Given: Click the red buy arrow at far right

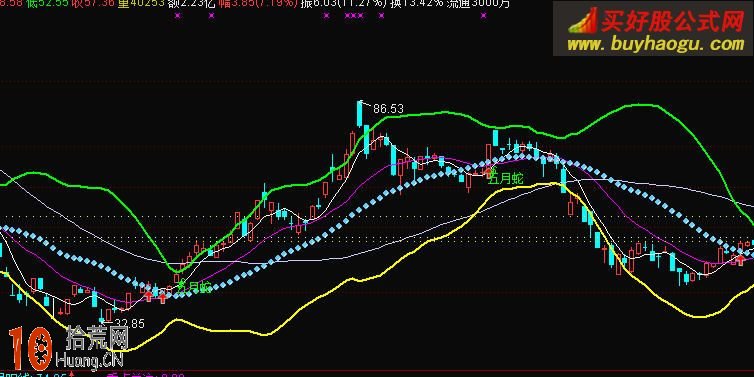Looking at the screenshot, I should [741, 260].
